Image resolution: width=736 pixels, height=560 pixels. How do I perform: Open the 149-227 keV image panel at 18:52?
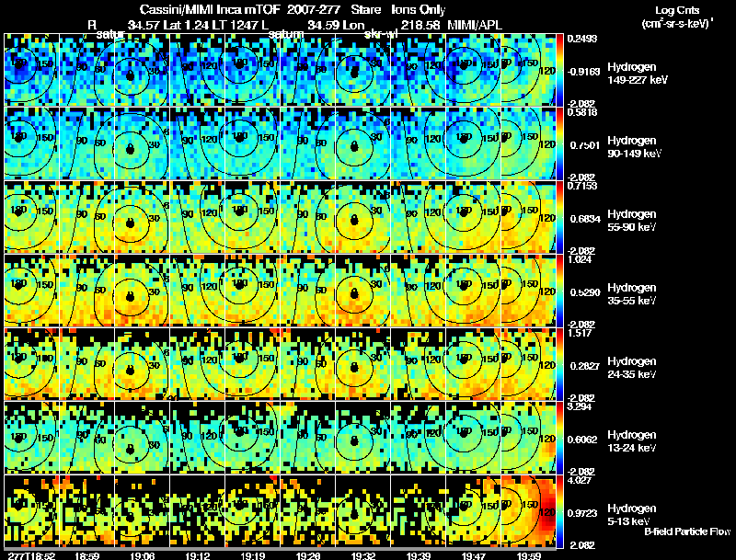pyautogui.click(x=31, y=70)
